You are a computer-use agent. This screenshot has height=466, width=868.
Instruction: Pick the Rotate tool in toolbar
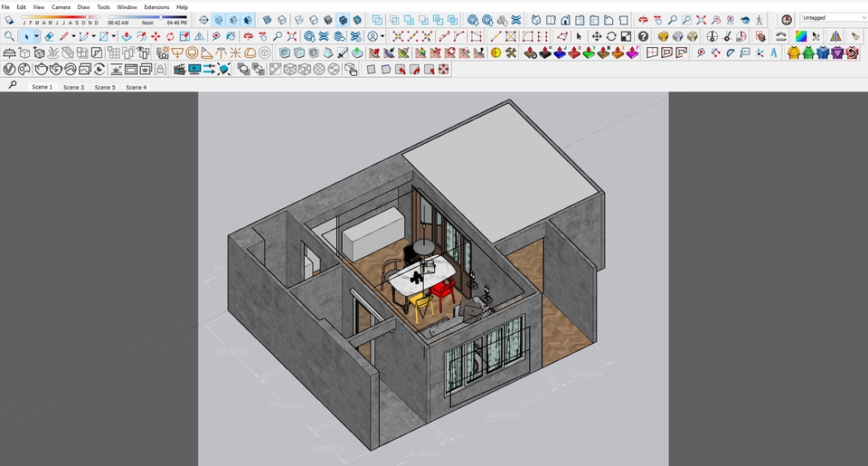pyautogui.click(x=170, y=36)
